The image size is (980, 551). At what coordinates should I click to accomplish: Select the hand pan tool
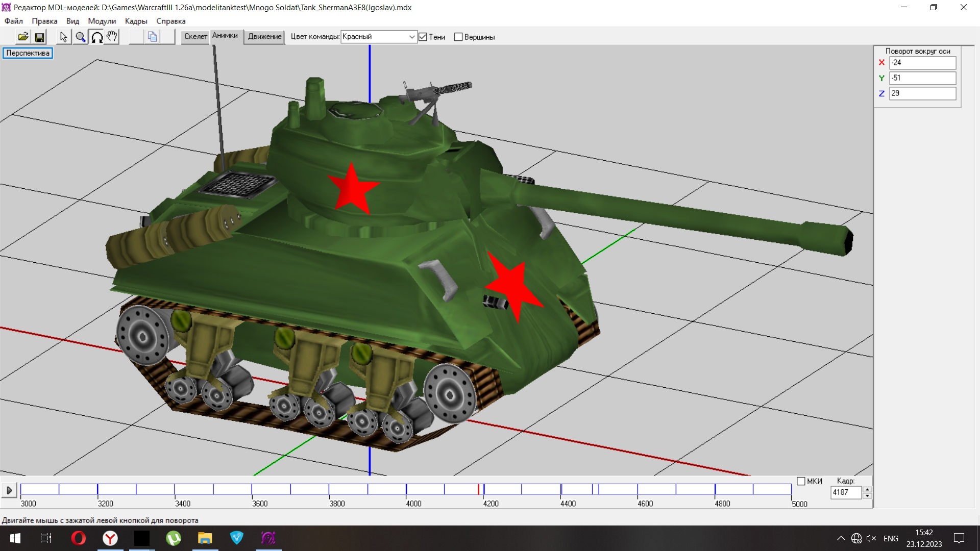(x=112, y=37)
